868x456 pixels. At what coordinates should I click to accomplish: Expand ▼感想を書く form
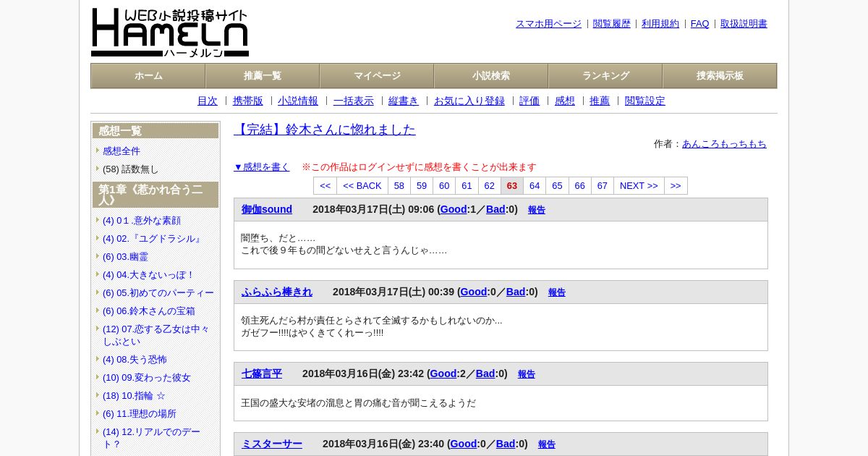pos(262,167)
